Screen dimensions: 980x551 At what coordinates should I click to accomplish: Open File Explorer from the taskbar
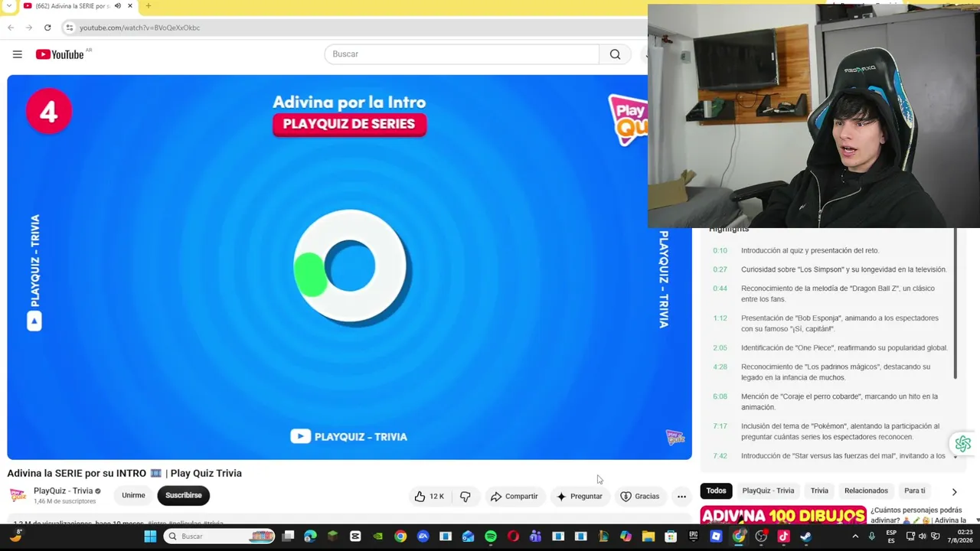tap(648, 536)
